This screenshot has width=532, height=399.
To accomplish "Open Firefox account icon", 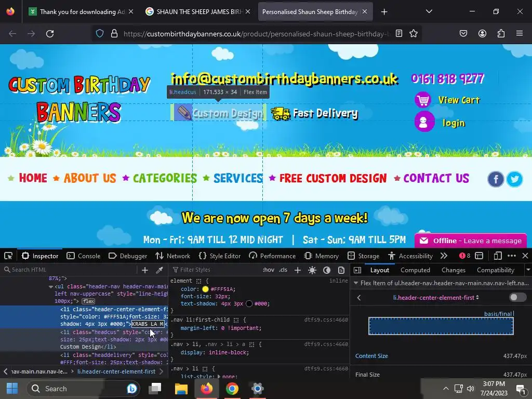I will [482, 33].
